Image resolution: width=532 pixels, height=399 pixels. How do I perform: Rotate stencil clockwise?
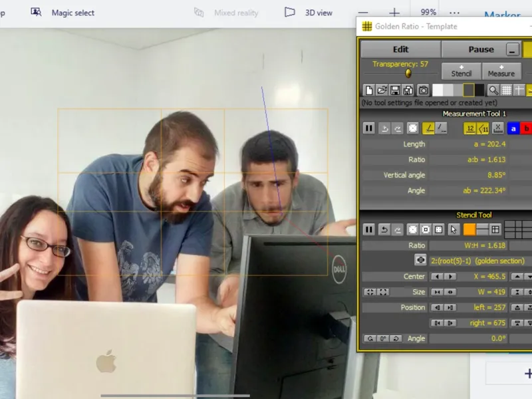coord(396,338)
